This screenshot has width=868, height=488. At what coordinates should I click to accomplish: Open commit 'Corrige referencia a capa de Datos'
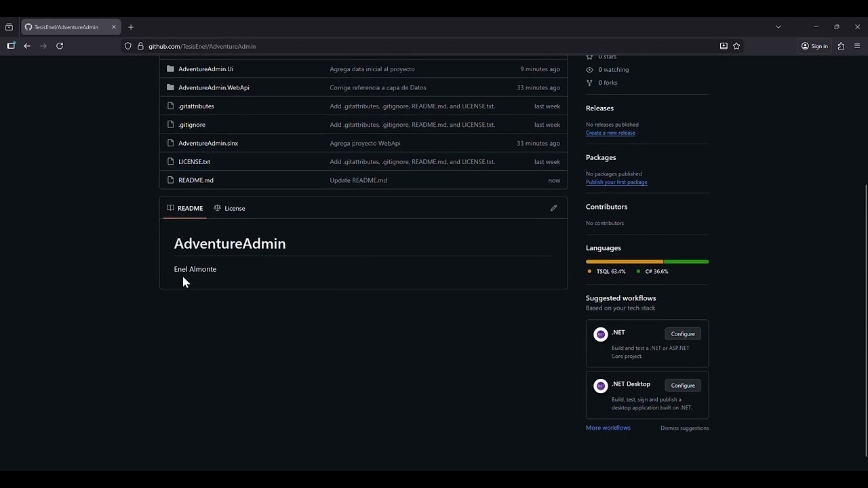(x=378, y=87)
